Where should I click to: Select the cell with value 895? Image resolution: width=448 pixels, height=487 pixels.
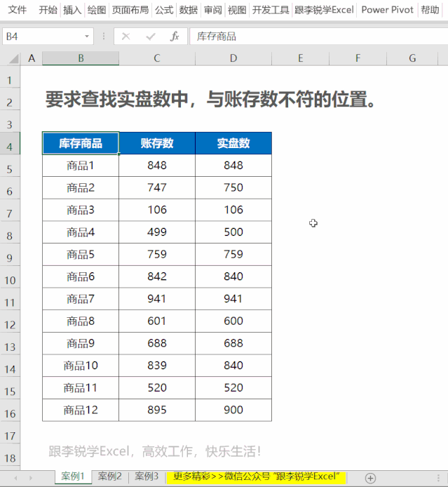coord(157,410)
